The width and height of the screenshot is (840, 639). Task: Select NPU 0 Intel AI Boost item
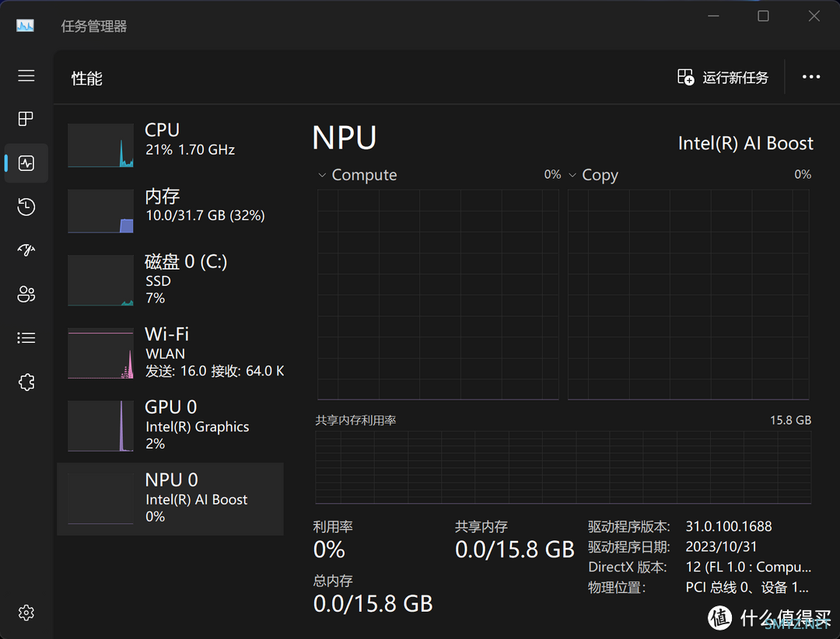tap(170, 498)
